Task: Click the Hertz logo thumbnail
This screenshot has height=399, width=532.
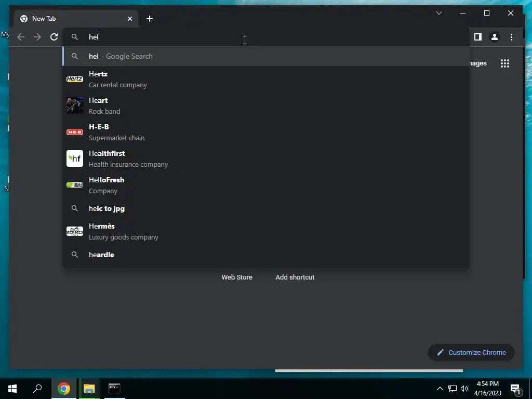Action: (75, 79)
